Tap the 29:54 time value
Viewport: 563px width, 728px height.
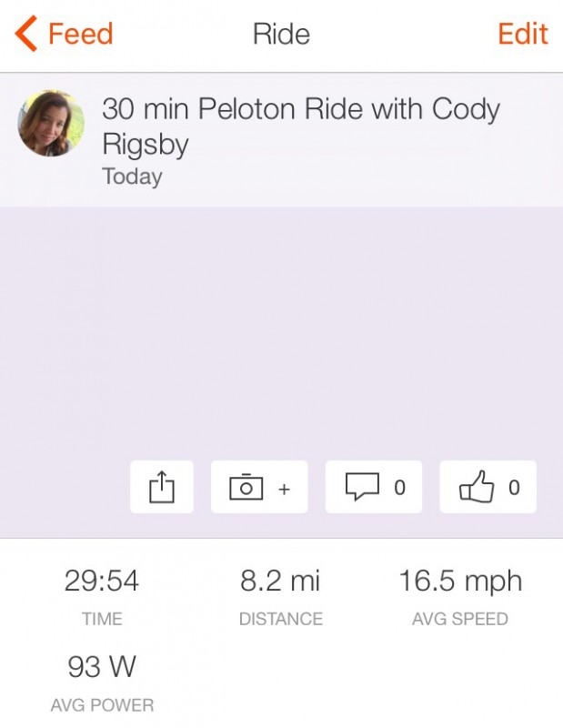[102, 581]
